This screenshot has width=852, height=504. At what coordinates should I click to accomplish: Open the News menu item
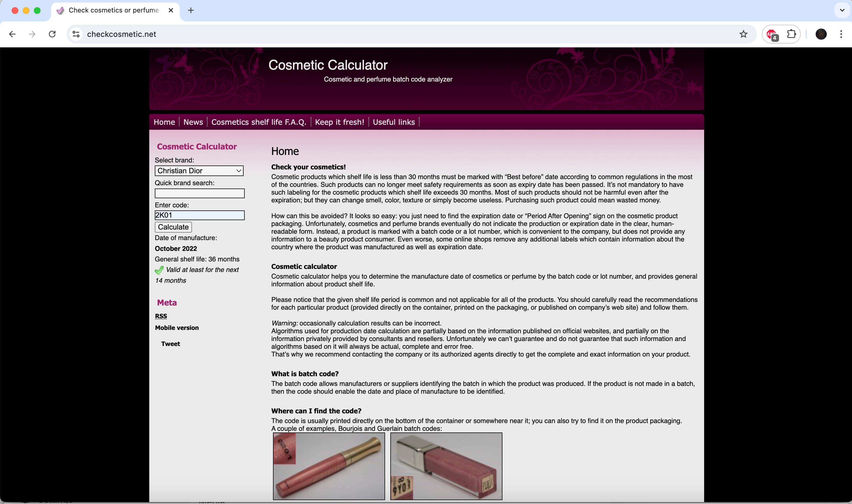[193, 122]
